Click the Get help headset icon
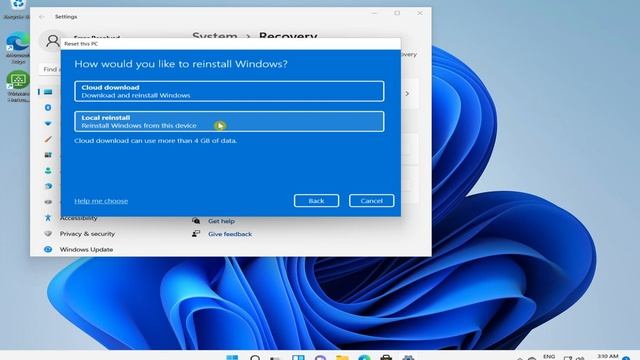 [196, 221]
